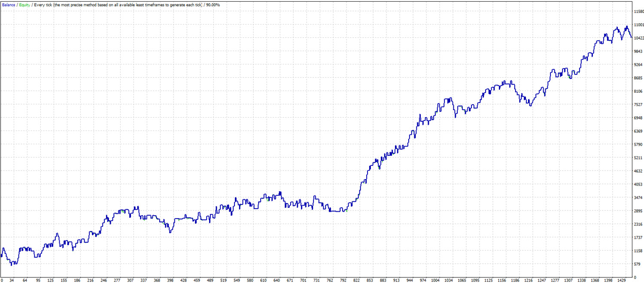Screen dimensions: 644x283
Task: Click trade number 155 on horizontal axis
Action: (x=64, y=280)
